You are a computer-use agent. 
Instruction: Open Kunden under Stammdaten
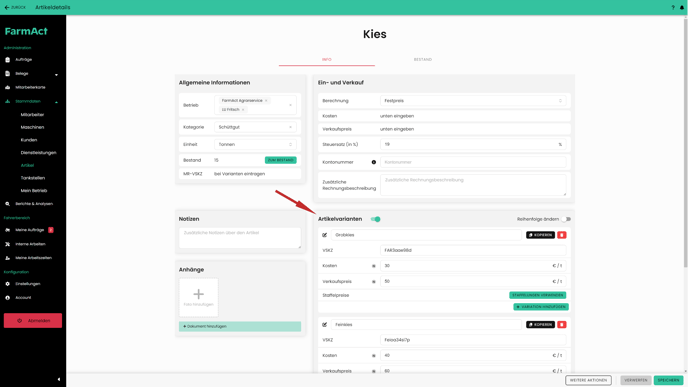tap(29, 140)
